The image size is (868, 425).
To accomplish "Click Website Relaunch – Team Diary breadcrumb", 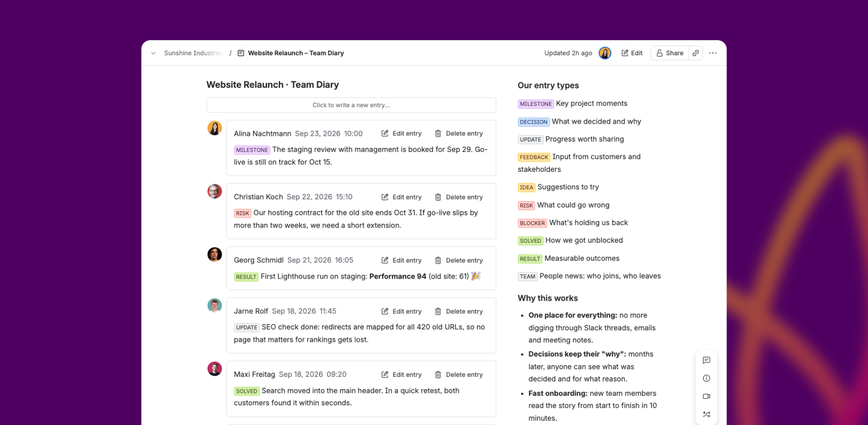I will coord(296,53).
